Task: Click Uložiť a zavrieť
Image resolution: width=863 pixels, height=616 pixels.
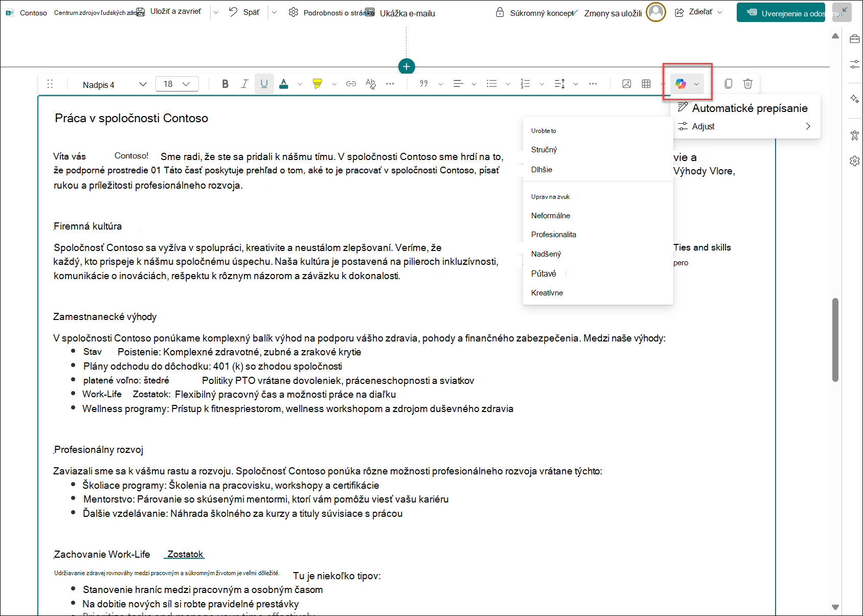Action: (x=169, y=12)
